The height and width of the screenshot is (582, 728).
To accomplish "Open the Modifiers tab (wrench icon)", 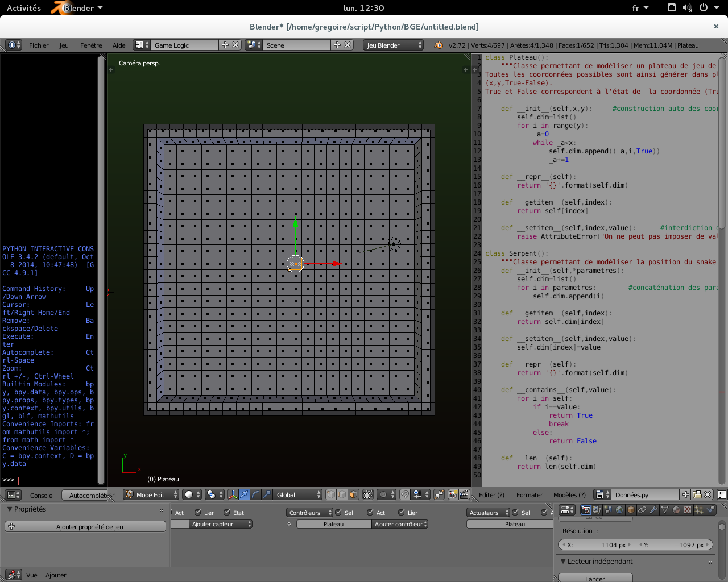I will click(654, 510).
